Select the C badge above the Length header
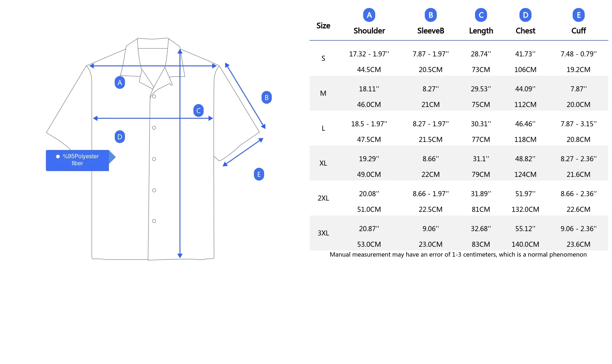Image resolution: width=612 pixels, height=364 pixels. 481,15
